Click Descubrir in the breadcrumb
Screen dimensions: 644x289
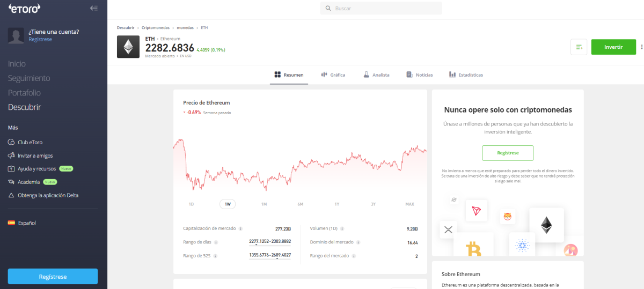pos(126,27)
